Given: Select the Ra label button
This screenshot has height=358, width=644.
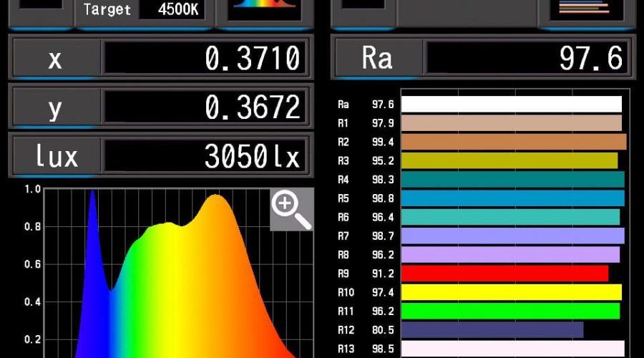Looking at the screenshot, I should coord(377,59).
